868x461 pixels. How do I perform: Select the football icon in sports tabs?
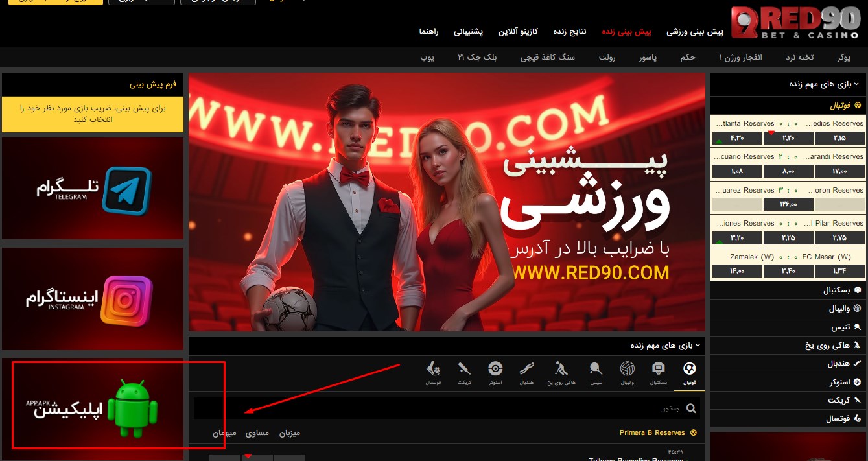pyautogui.click(x=690, y=369)
